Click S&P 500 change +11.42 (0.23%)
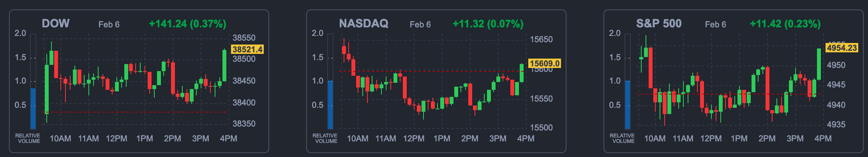868x157 pixels. point(785,24)
